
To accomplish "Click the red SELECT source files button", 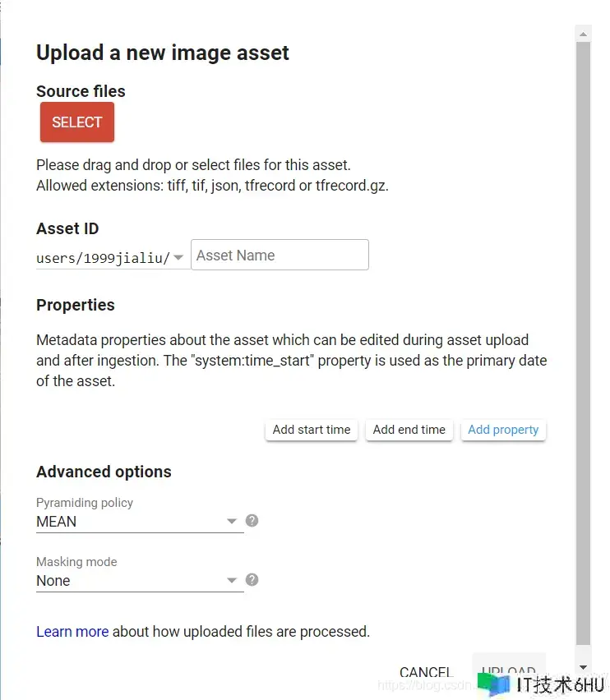I will click(77, 122).
